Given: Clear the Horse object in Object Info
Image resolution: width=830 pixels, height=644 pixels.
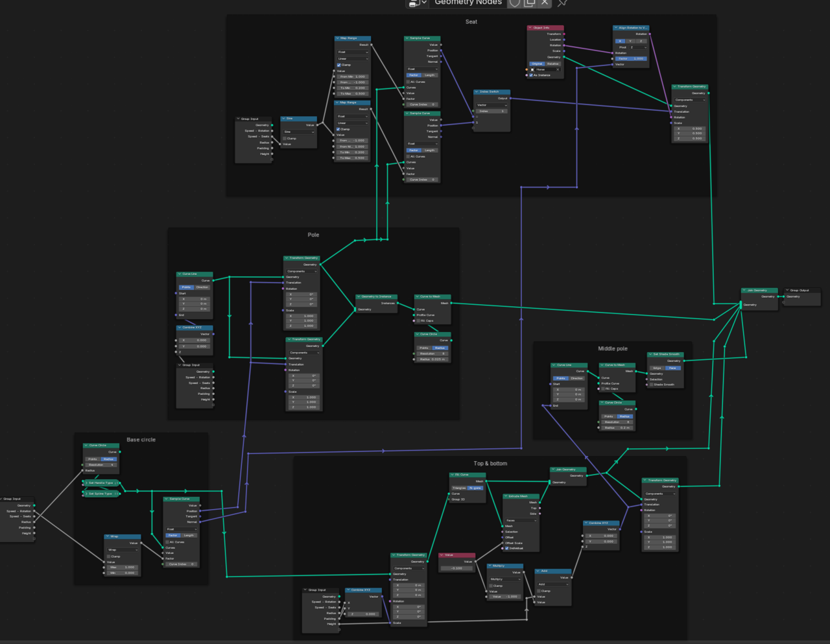Looking at the screenshot, I should pyautogui.click(x=558, y=69).
